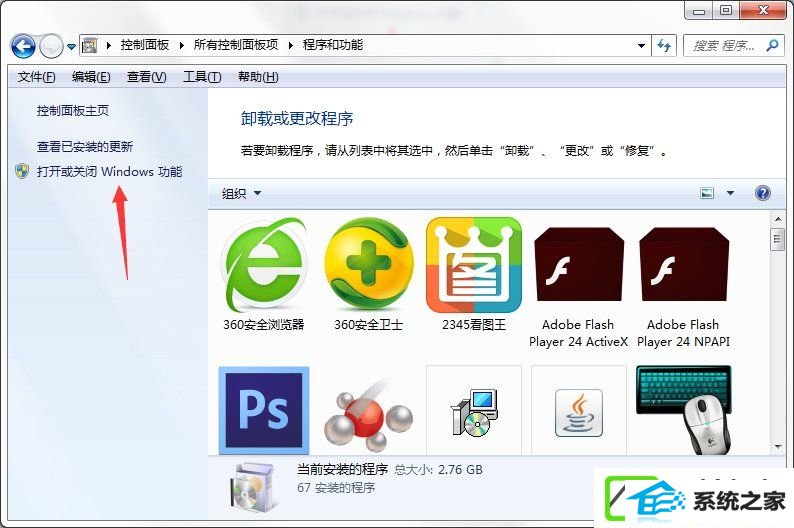Select the 2345看图王 program icon
The width and height of the screenshot is (794, 528).
474,266
